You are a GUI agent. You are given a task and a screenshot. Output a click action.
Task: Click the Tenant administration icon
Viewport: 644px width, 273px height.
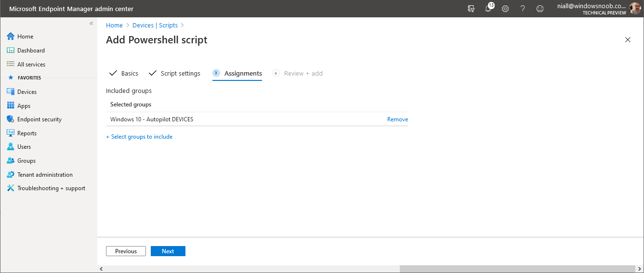(x=11, y=175)
